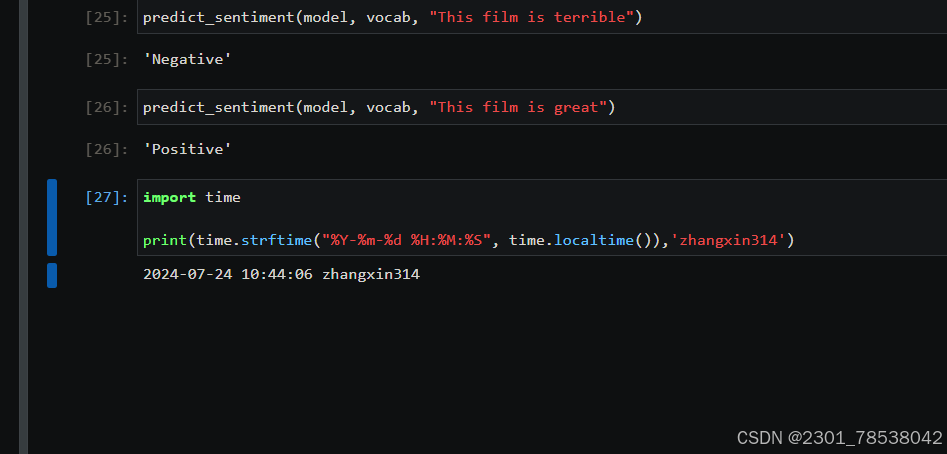Click the 'import time' line in cell 27

click(x=192, y=197)
